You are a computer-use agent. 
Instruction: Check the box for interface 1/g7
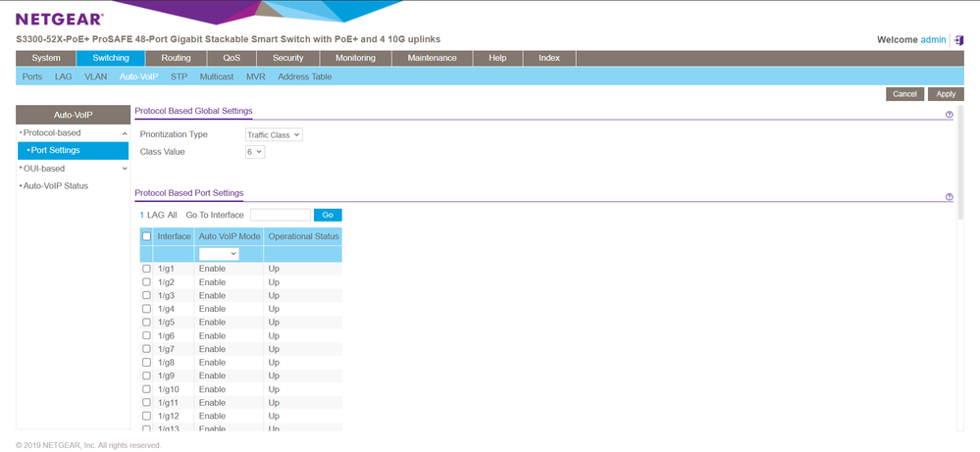point(146,349)
